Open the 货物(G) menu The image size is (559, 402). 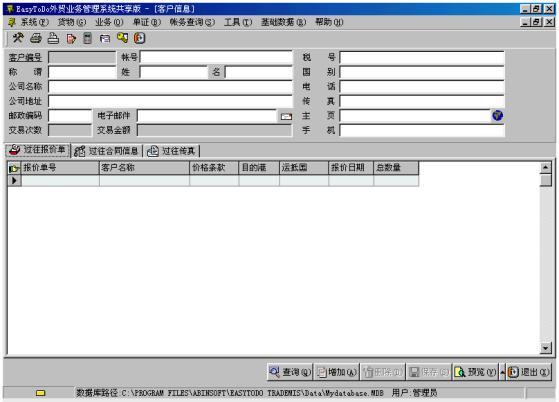[x=72, y=22]
